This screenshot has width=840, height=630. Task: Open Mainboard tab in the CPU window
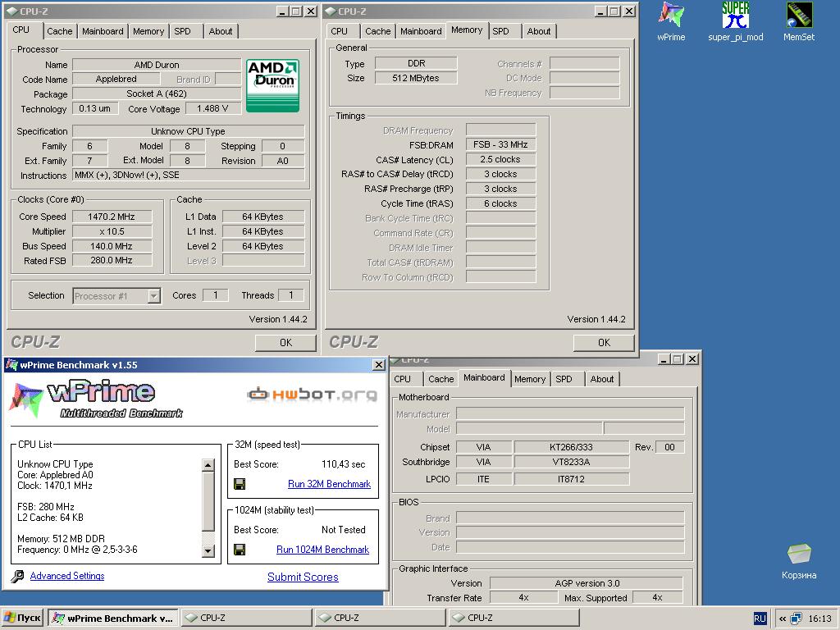click(x=103, y=31)
